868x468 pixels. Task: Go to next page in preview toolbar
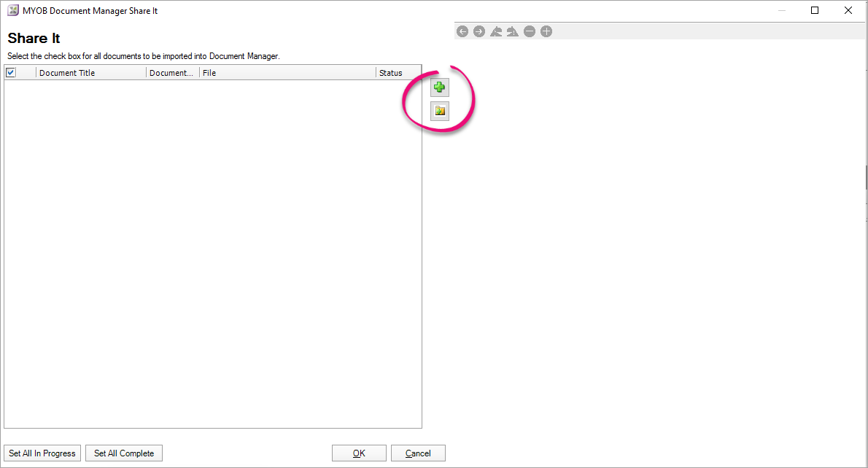coord(478,31)
